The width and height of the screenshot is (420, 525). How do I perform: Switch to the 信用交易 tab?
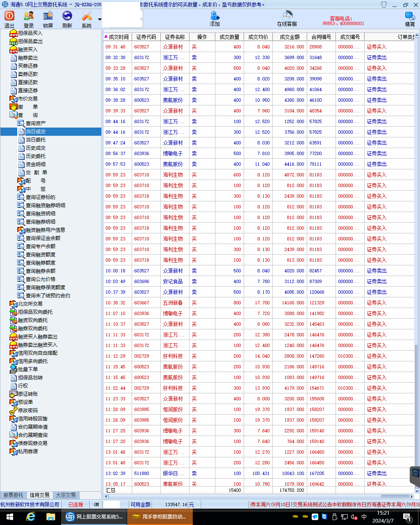40,495
